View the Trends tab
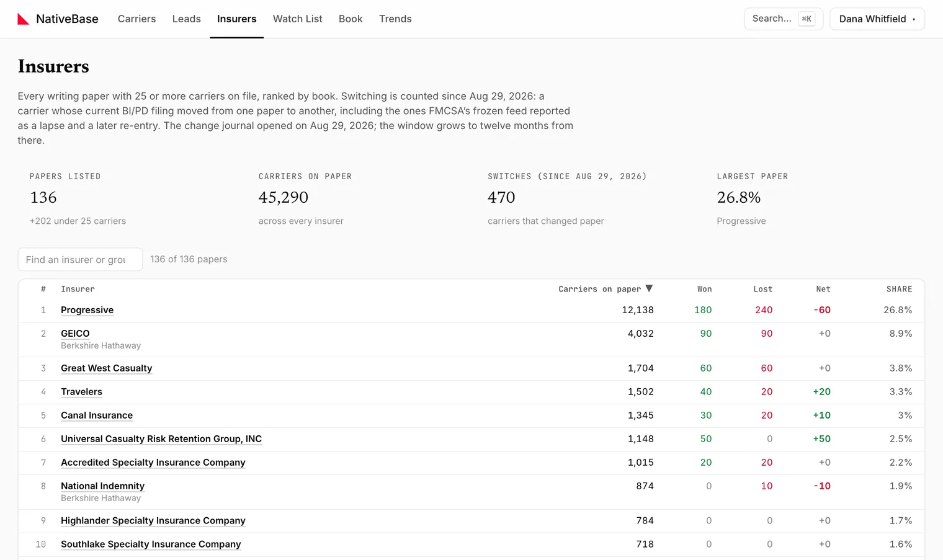 point(395,19)
